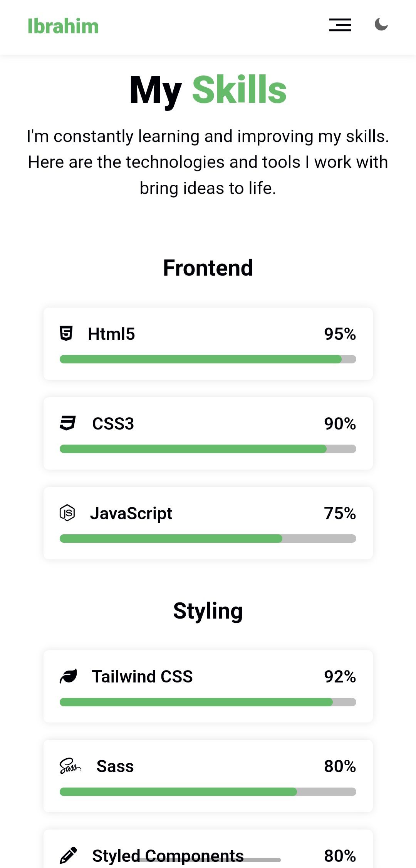Click the Tailwind CSS leaf icon
The height and width of the screenshot is (868, 416).
click(x=69, y=676)
